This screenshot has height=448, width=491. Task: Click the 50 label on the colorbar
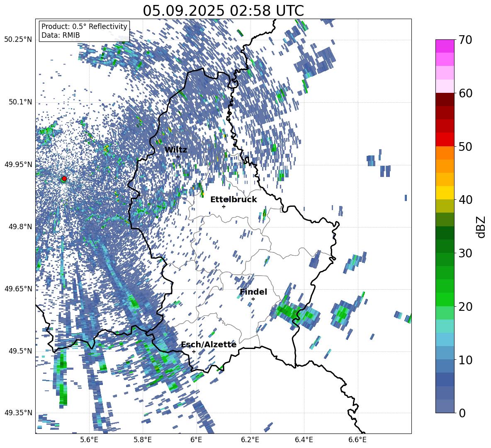[x=465, y=147]
